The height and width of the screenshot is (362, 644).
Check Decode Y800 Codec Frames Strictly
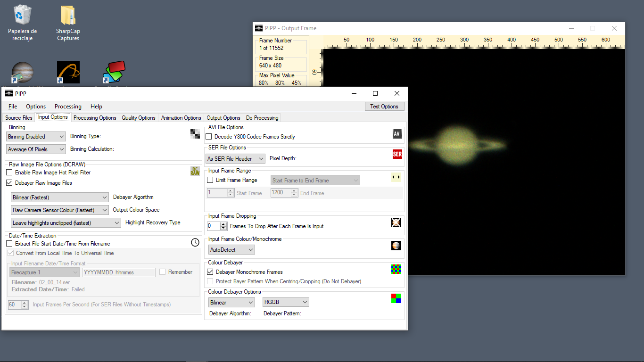point(209,137)
